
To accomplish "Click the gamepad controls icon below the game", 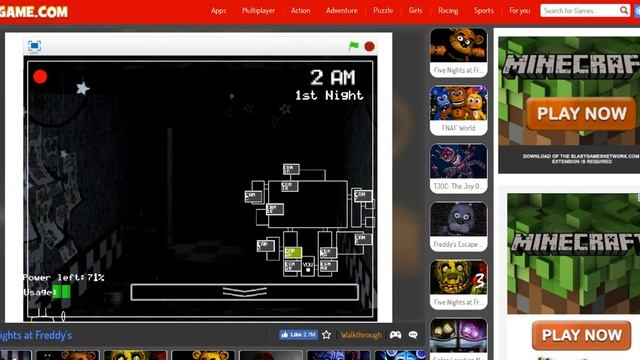I will 395,335.
